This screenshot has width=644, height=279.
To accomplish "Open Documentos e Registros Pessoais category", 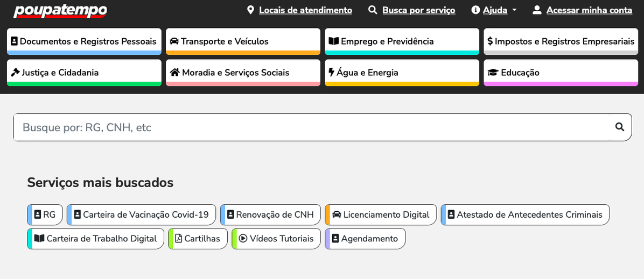I will [84, 41].
